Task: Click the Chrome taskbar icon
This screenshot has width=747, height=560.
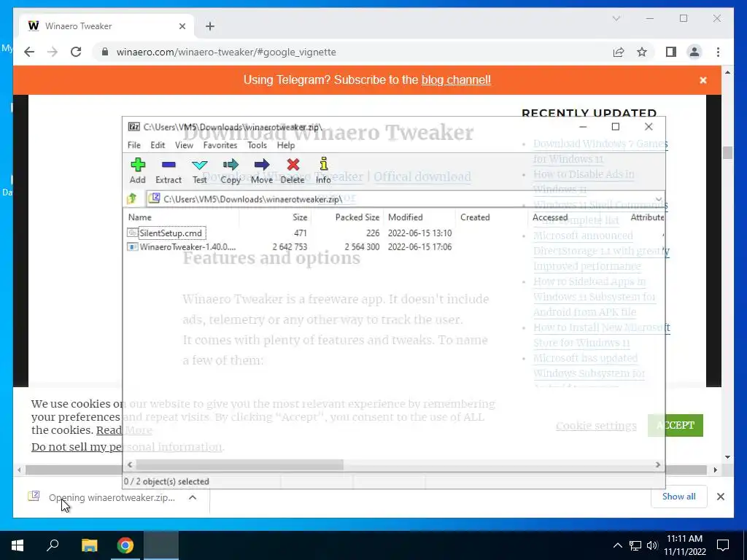Action: click(x=125, y=545)
